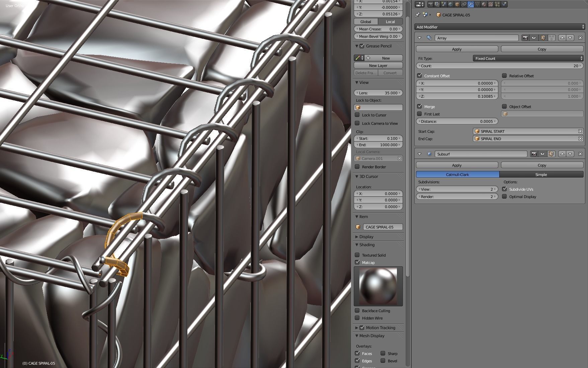588x368 pixels.
Task: Open the Material properties sphere icon
Action: (x=484, y=4)
